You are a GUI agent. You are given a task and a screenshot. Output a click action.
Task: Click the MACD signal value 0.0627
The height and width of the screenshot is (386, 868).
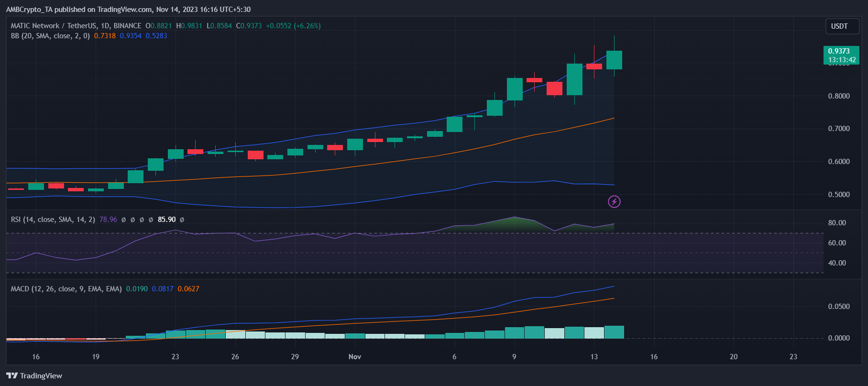188,289
